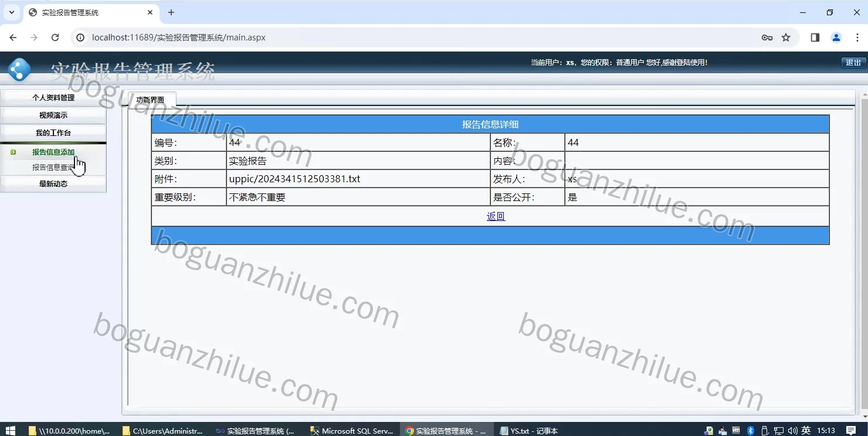Click the 不紧急不重要 importance value
Image resolution: width=868 pixels, height=436 pixels.
(257, 197)
